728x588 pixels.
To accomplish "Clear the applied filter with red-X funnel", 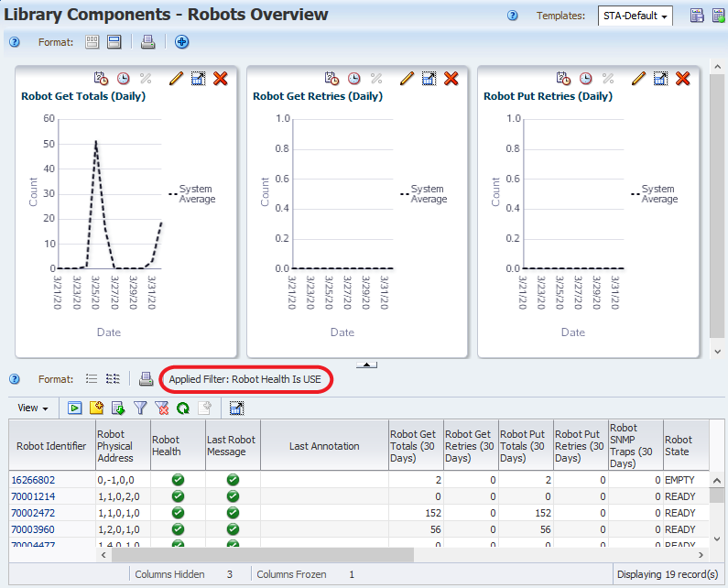I will [x=162, y=408].
